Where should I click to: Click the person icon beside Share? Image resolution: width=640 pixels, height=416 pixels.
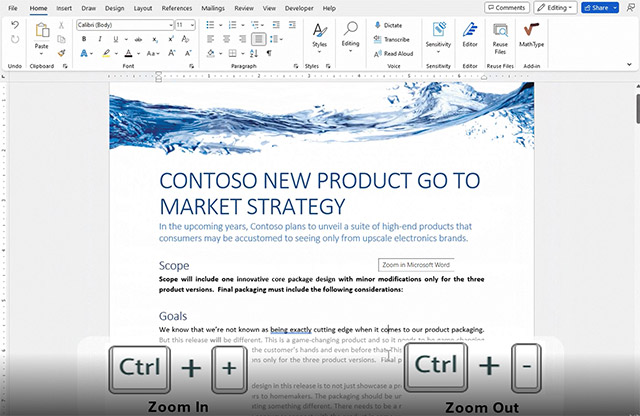630,7
